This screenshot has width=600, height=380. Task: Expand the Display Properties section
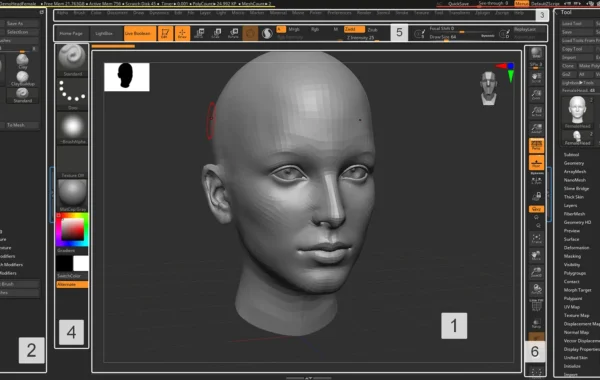(x=581, y=349)
